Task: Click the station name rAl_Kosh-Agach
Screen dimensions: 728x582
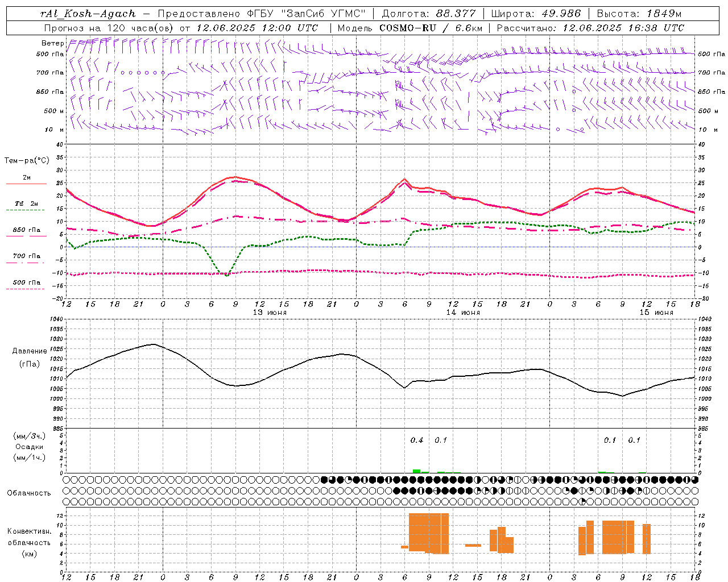Action: tap(88, 14)
